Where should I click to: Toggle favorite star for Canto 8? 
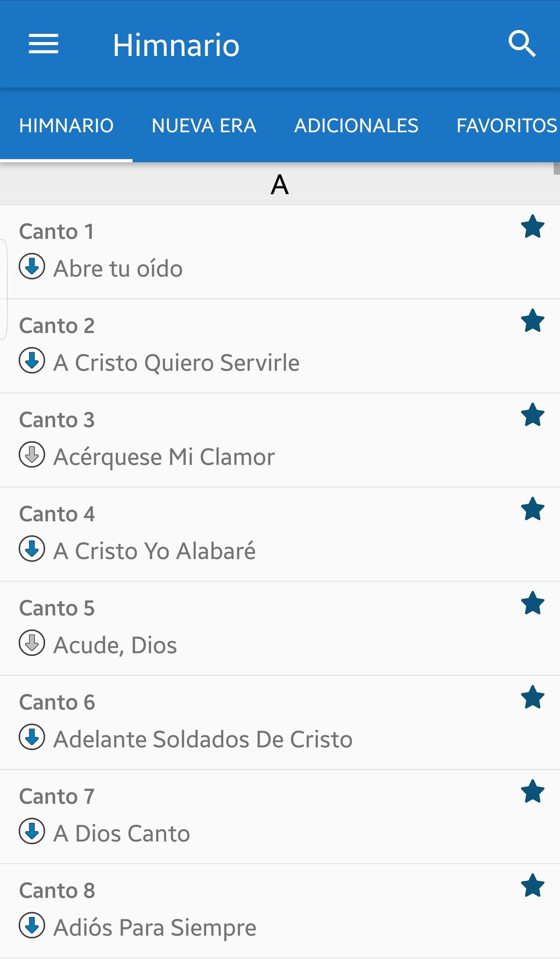532,885
